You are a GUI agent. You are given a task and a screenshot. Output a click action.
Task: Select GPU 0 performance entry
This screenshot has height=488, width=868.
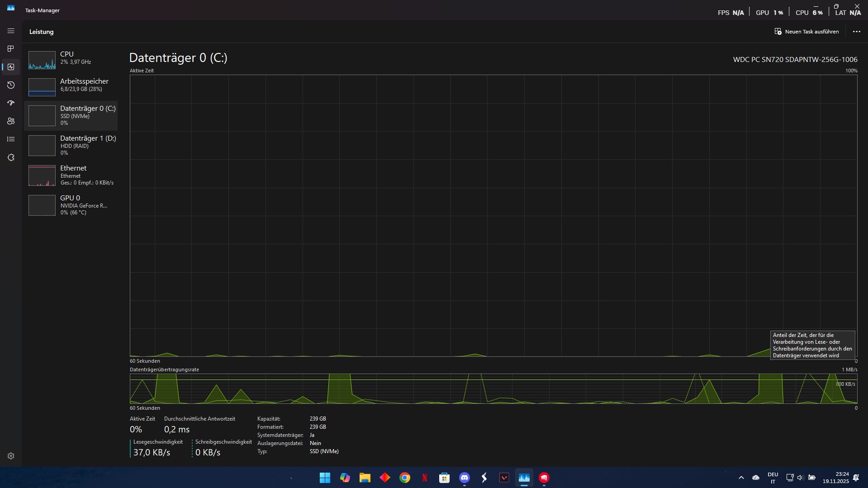(x=71, y=205)
